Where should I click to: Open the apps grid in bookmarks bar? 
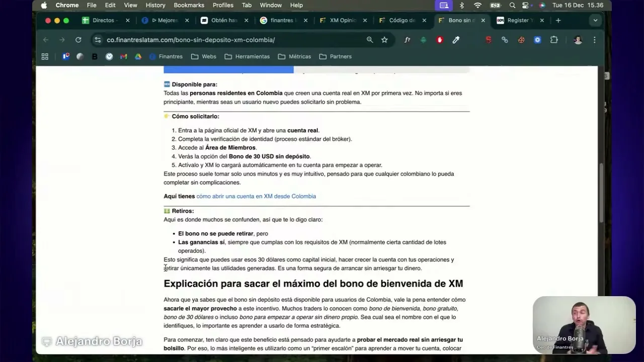[45, 56]
